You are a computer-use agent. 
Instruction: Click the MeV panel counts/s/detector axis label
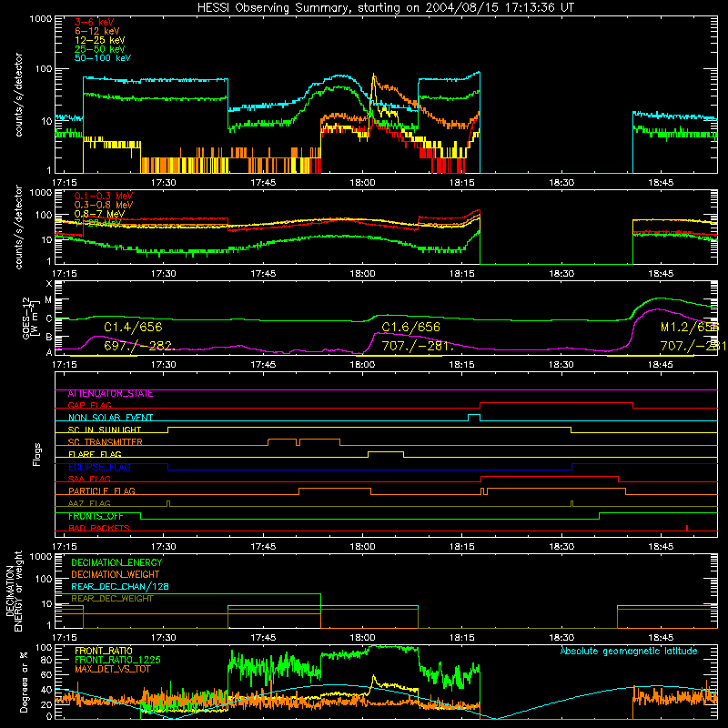[18, 227]
